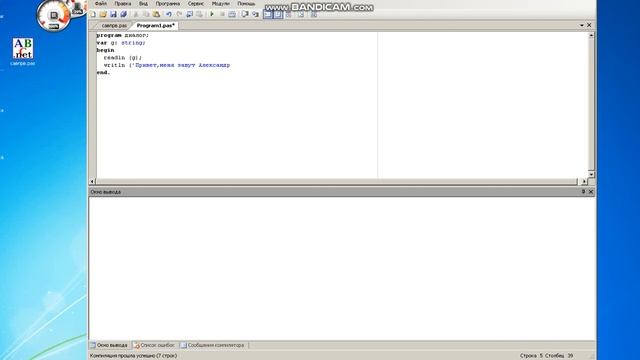Save all files toolbar icon
The image size is (640, 360).
123,14
